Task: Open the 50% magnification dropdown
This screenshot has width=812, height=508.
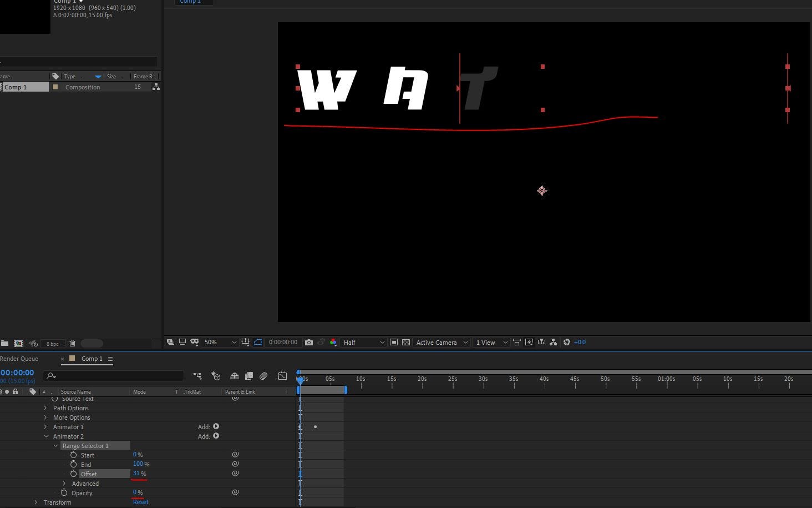Action: (220, 342)
